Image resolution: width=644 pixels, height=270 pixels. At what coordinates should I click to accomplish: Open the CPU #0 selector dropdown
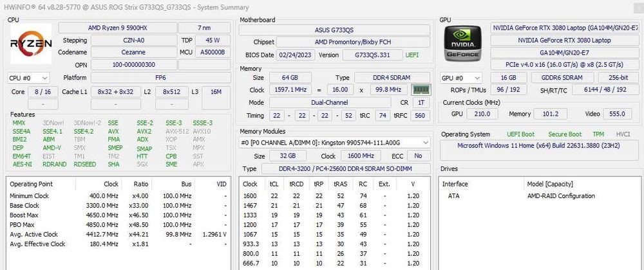pos(28,78)
